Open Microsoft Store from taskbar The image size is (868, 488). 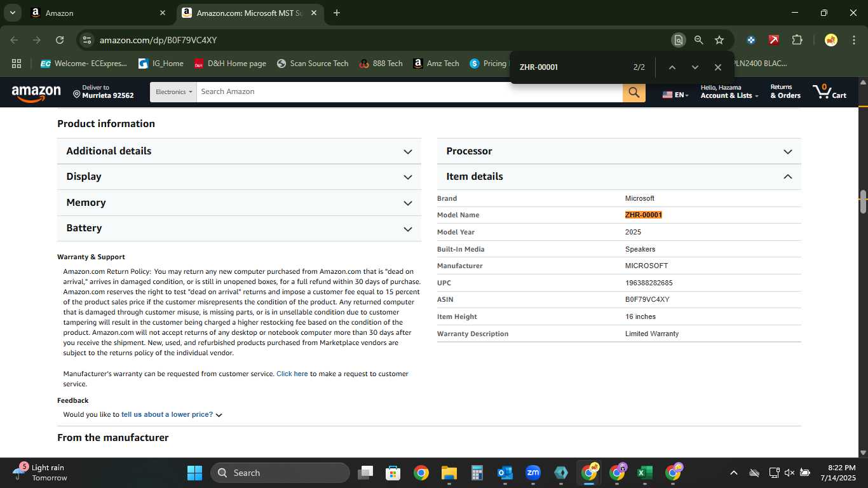pos(393,473)
